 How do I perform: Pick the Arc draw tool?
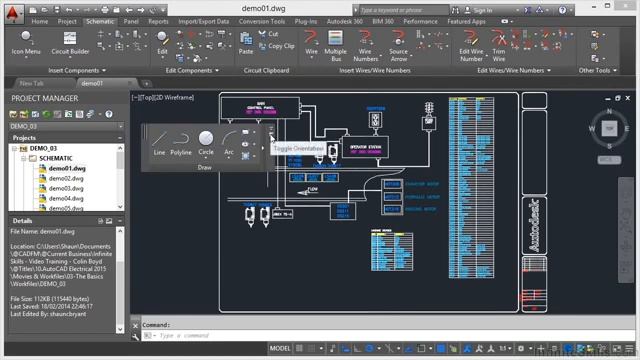(229, 143)
